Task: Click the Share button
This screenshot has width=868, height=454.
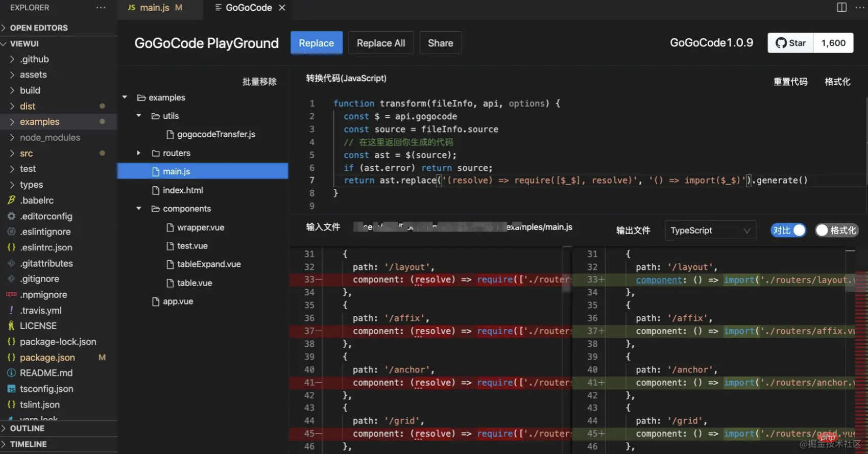Action: click(440, 43)
